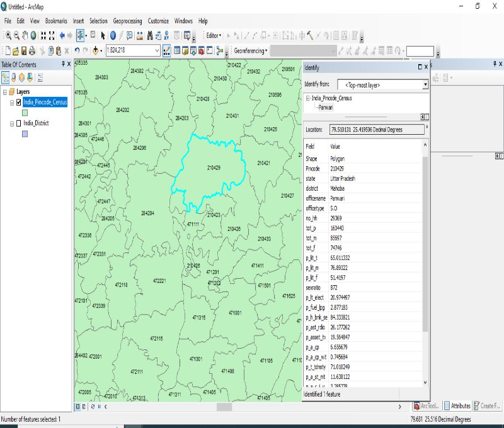Open the Georeferencing menu button
The height and width of the screenshot is (428, 504).
[251, 50]
